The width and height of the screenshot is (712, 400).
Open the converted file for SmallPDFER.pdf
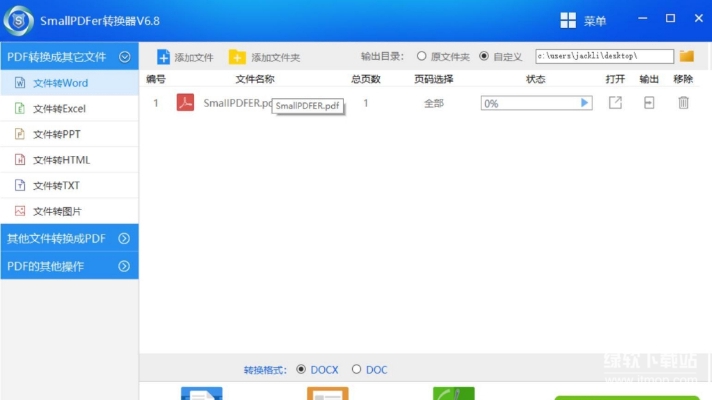615,103
